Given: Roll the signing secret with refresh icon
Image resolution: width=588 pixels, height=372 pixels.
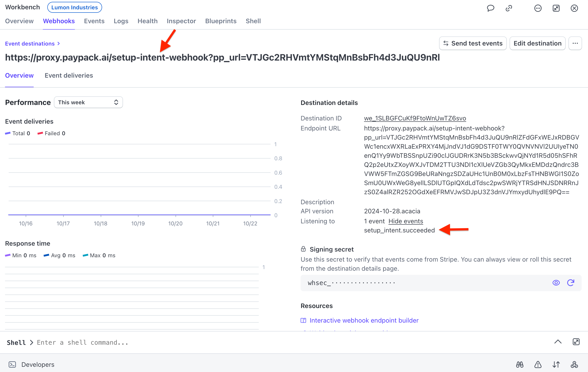Looking at the screenshot, I should [x=571, y=283].
